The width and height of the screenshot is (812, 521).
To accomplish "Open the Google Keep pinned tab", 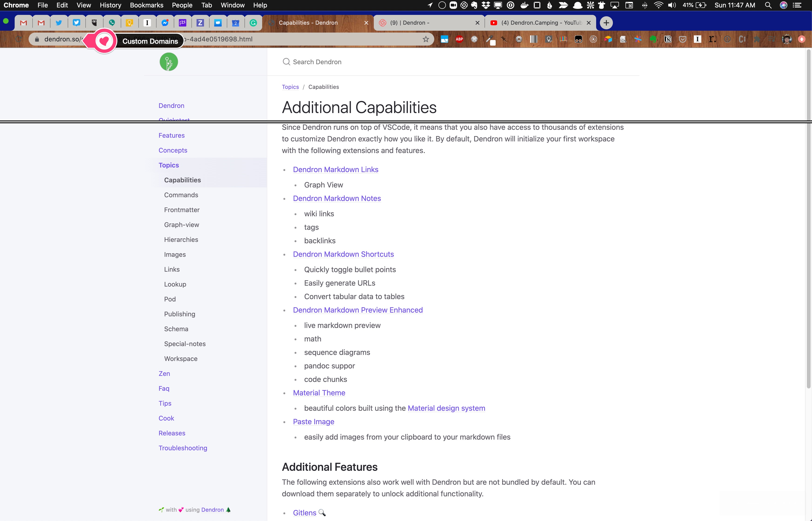I will tap(129, 23).
